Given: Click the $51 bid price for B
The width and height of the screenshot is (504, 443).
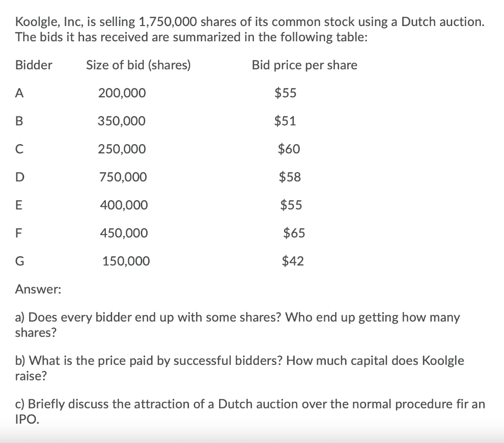Looking at the screenshot, I should tap(285, 121).
